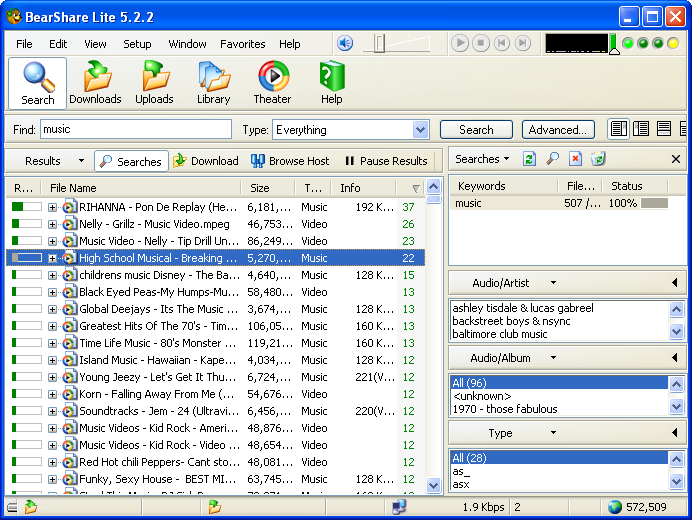Open the Search page icon

(x=38, y=83)
